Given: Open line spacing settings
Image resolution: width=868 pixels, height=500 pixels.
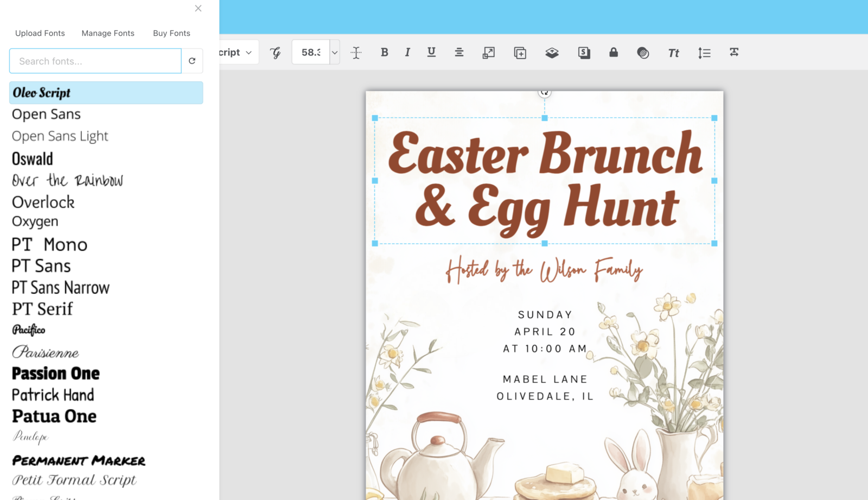Looking at the screenshot, I should pyautogui.click(x=704, y=53).
